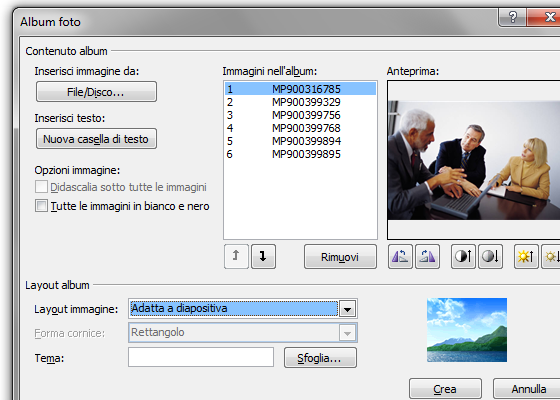Toggle Didascalia sotto tutte le immagini checkbox
560x400 pixels.
[41, 187]
